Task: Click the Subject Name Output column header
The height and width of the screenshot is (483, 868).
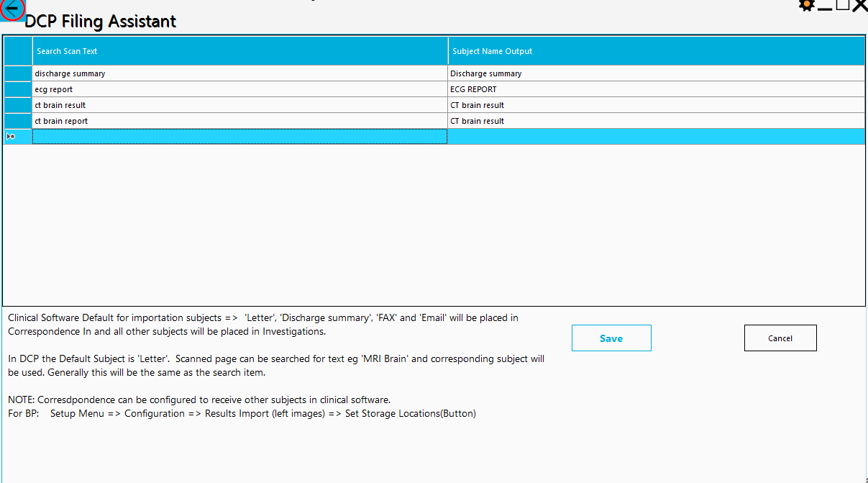Action: click(656, 51)
